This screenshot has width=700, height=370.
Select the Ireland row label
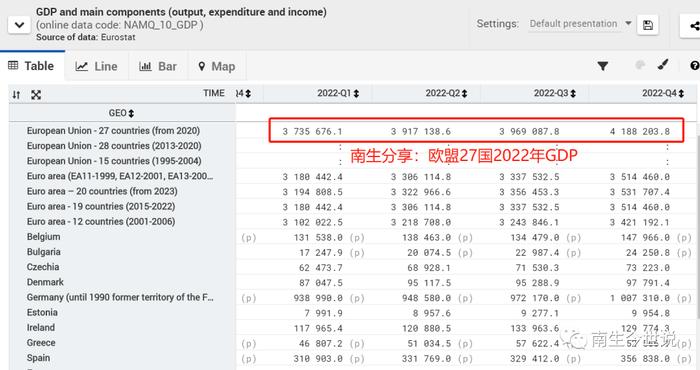pyautogui.click(x=41, y=328)
